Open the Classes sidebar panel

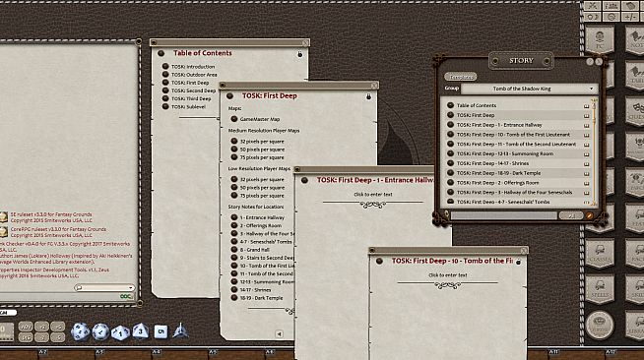pos(600,254)
